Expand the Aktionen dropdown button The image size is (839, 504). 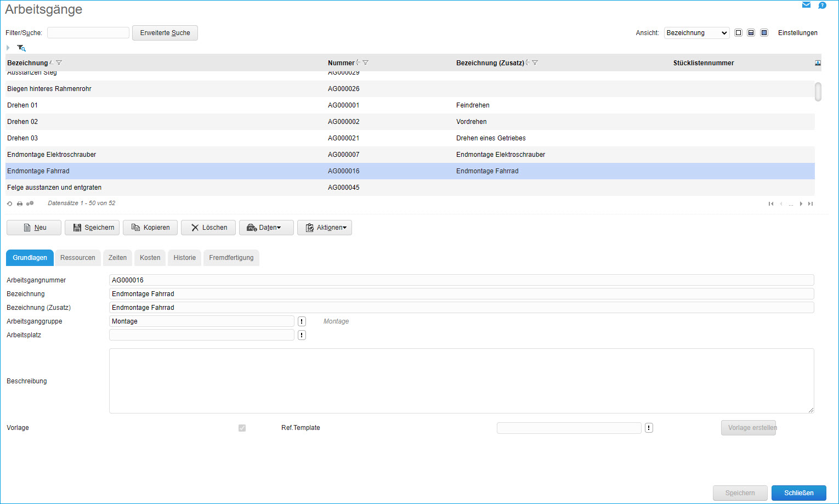[x=325, y=228]
